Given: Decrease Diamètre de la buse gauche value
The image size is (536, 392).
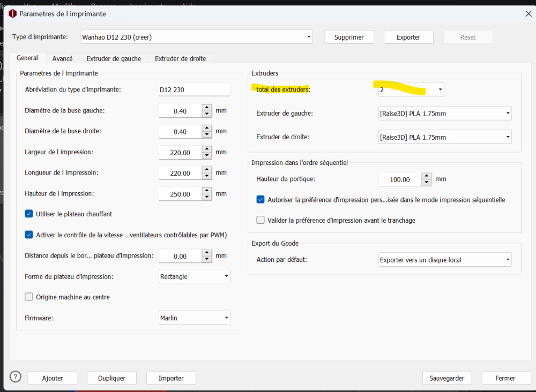Looking at the screenshot, I should pos(207,114).
